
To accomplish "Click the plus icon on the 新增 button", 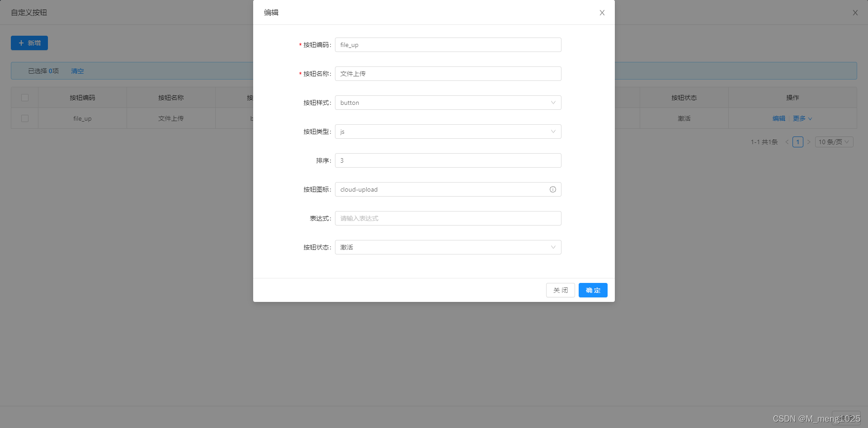I will pos(21,42).
